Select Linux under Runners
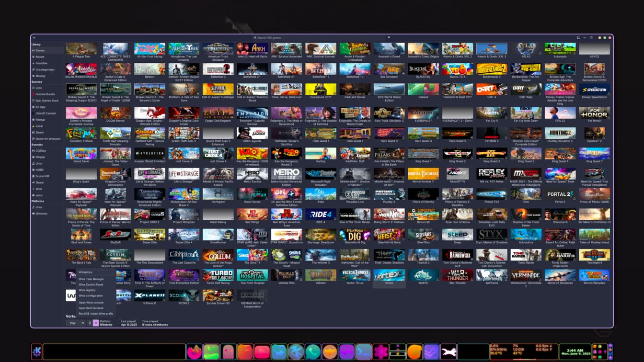The image size is (644, 362). pyautogui.click(x=47, y=163)
